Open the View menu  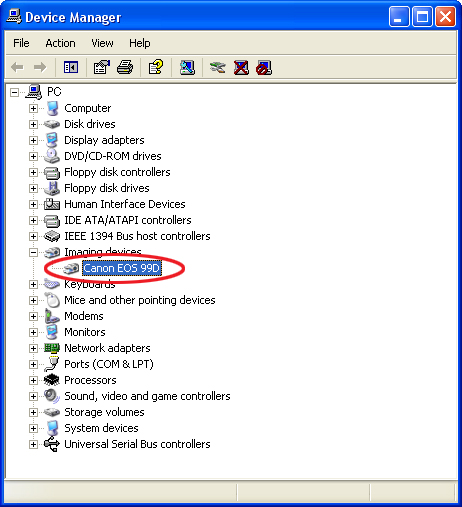(x=102, y=43)
